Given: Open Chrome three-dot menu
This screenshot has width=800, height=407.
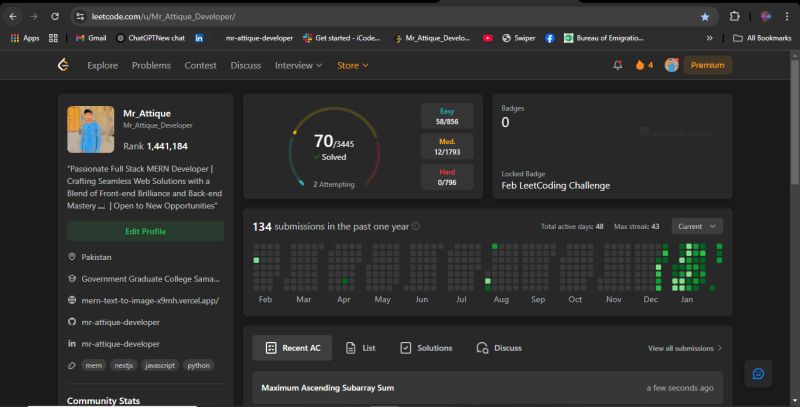Looking at the screenshot, I should click(x=787, y=16).
